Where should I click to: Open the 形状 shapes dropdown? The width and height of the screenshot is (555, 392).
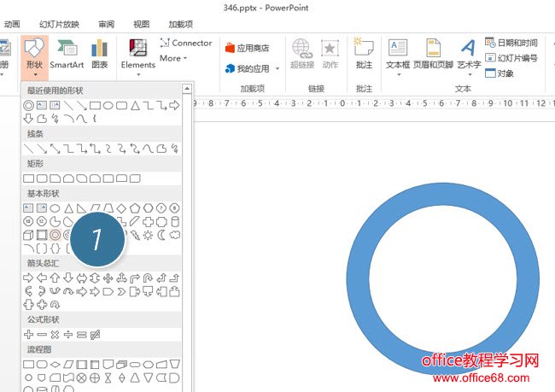point(34,56)
